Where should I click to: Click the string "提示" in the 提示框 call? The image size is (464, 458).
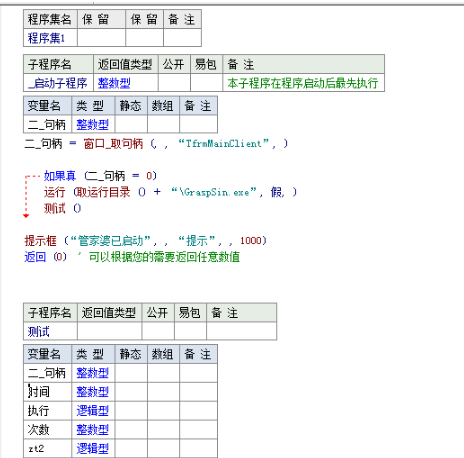click(197, 241)
